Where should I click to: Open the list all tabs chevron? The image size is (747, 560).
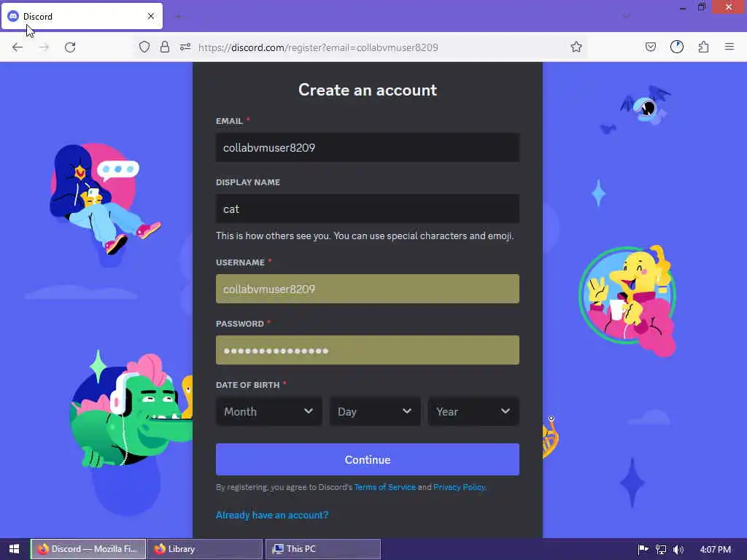coord(626,16)
